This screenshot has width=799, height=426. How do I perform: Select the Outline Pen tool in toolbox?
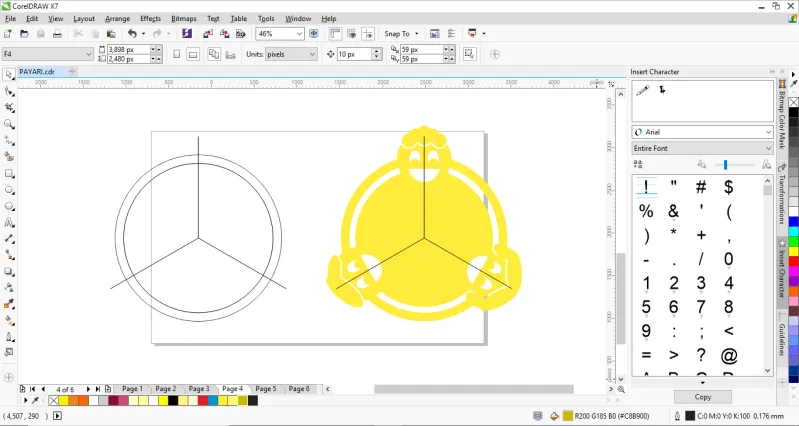tap(9, 336)
